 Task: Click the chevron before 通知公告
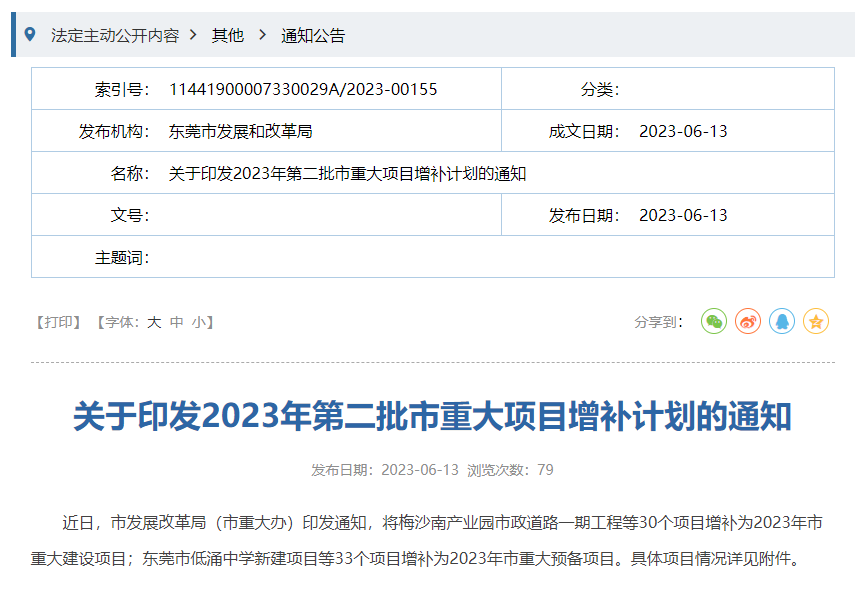click(x=262, y=35)
